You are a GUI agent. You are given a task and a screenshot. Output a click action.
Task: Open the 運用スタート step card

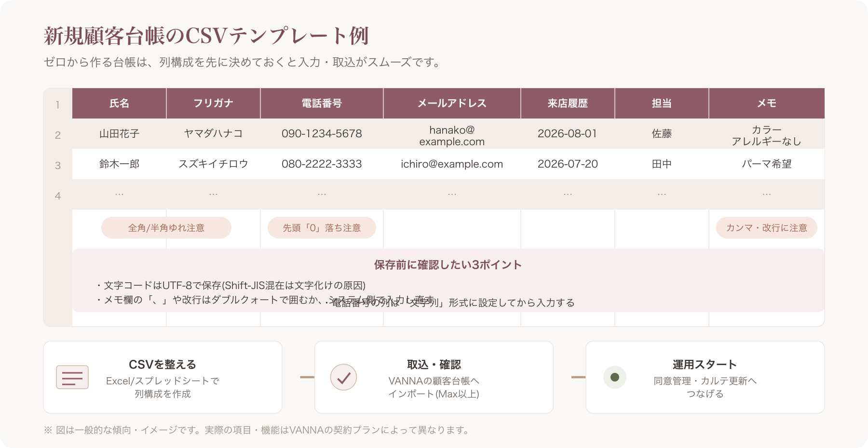click(x=705, y=377)
